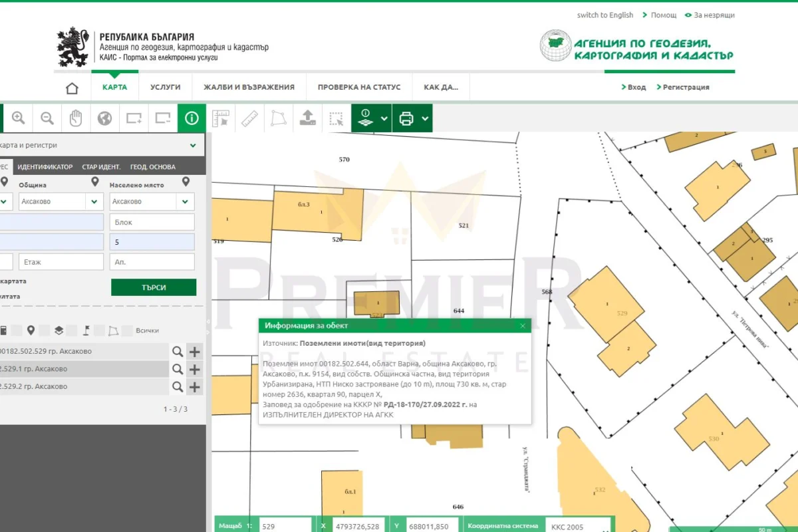Activate the object information tool
Screen dimensions: 798x532
click(x=192, y=118)
